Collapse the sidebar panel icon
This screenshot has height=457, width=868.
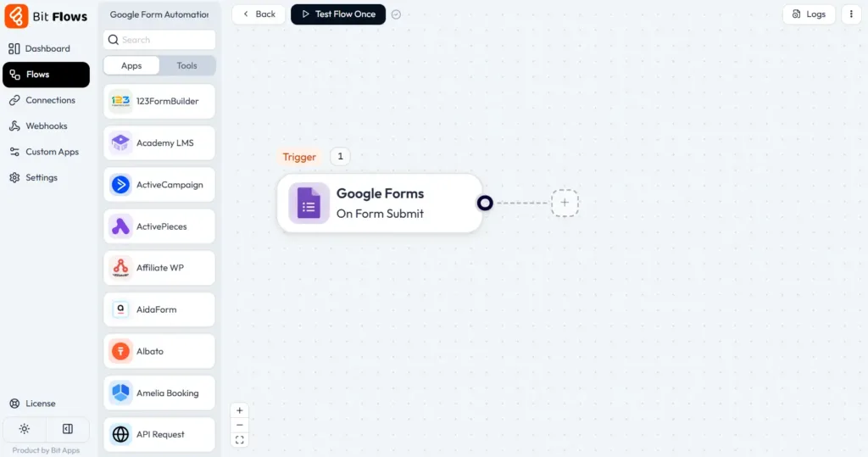[x=68, y=429]
